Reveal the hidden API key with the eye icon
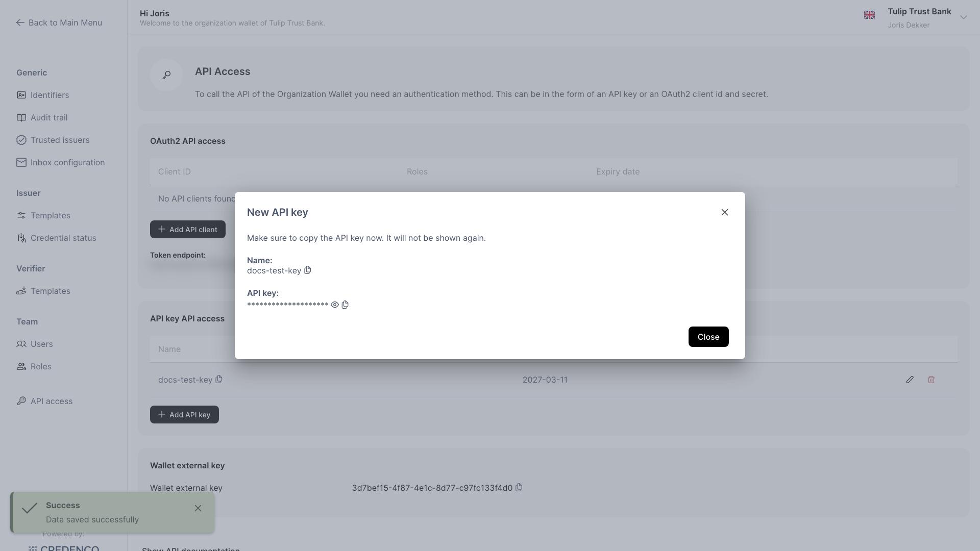 335,305
